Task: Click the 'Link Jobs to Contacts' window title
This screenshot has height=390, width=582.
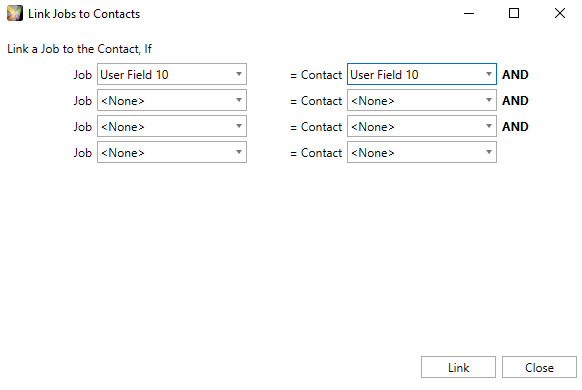Action: point(84,14)
